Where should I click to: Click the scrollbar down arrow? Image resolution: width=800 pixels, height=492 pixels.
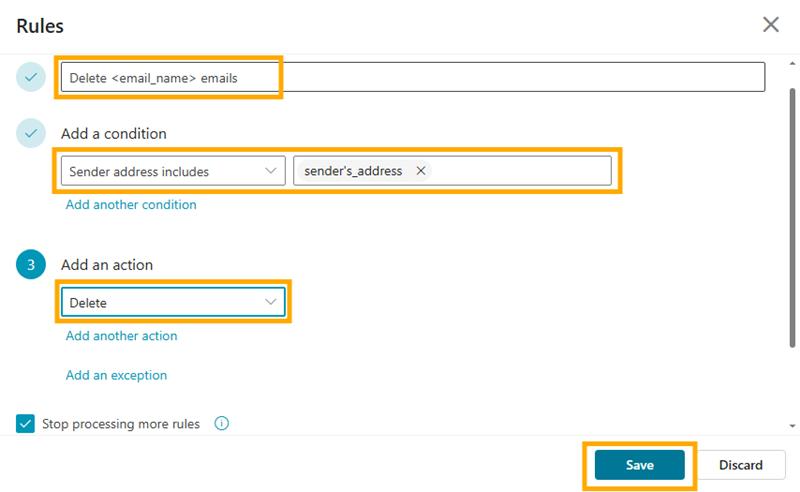pos(792,425)
